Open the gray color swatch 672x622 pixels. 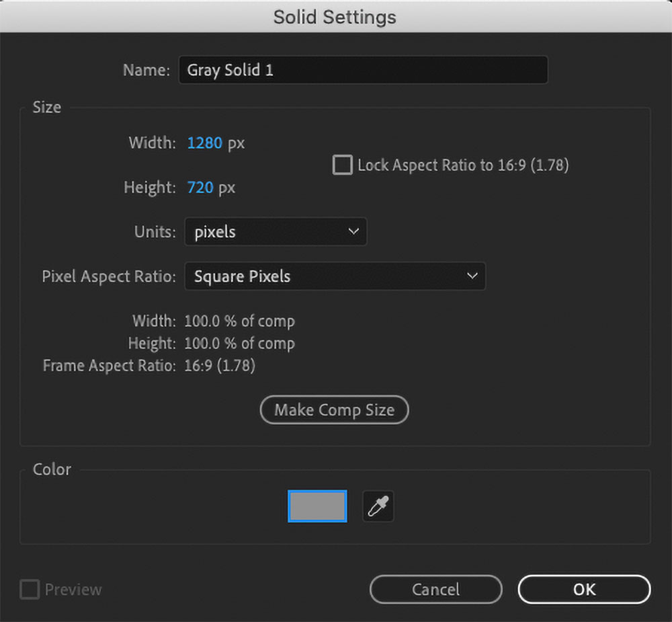(x=317, y=506)
